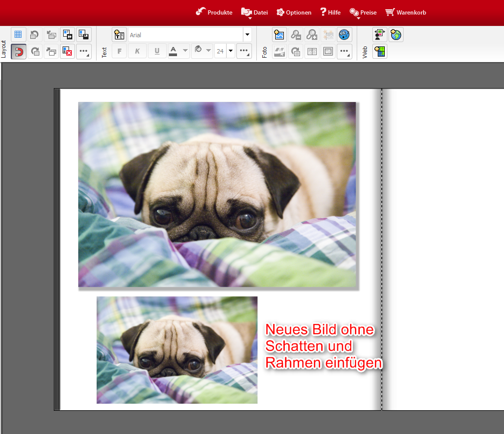504x434 pixels.
Task: Click the zoom in photo icon
Action: 312,35
